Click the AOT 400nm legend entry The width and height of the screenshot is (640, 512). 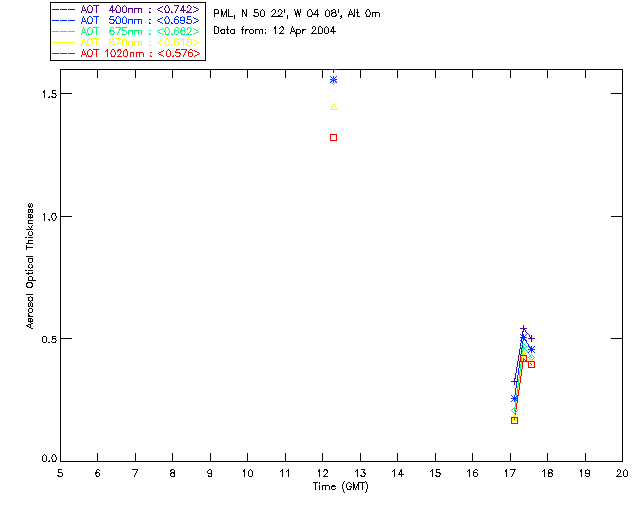click(x=126, y=10)
